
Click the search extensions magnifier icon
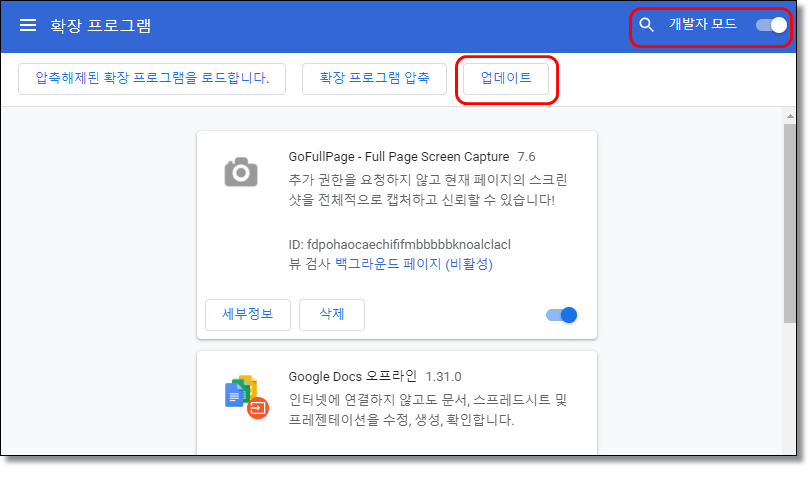click(x=646, y=24)
